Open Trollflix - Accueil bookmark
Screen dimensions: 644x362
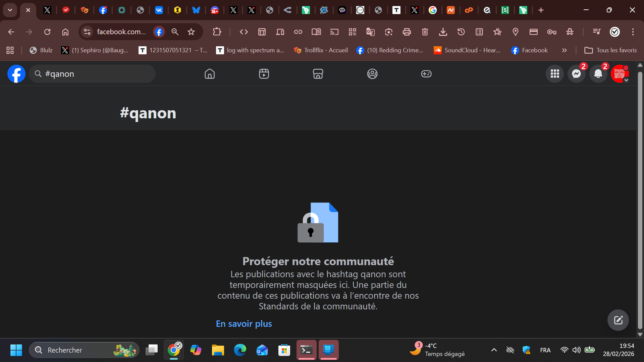coord(321,50)
